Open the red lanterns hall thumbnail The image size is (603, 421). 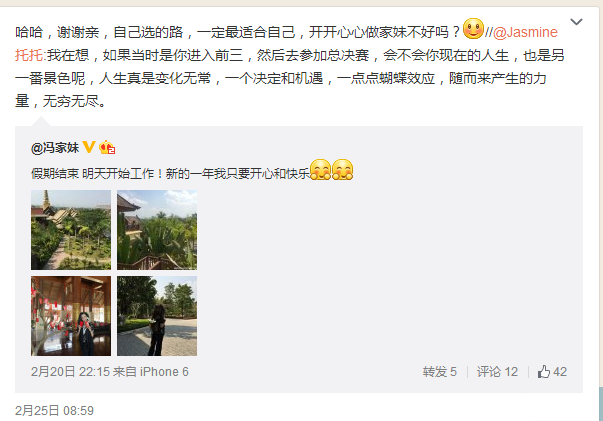click(71, 316)
